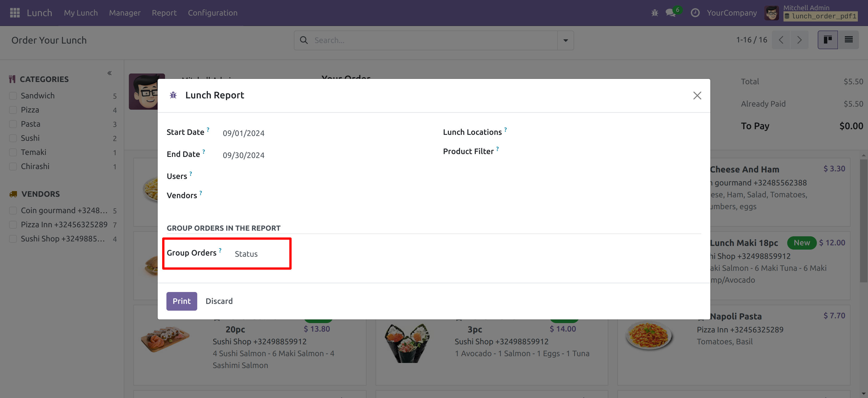The width and height of the screenshot is (868, 398).
Task: Switch to list view icon
Action: 849,40
